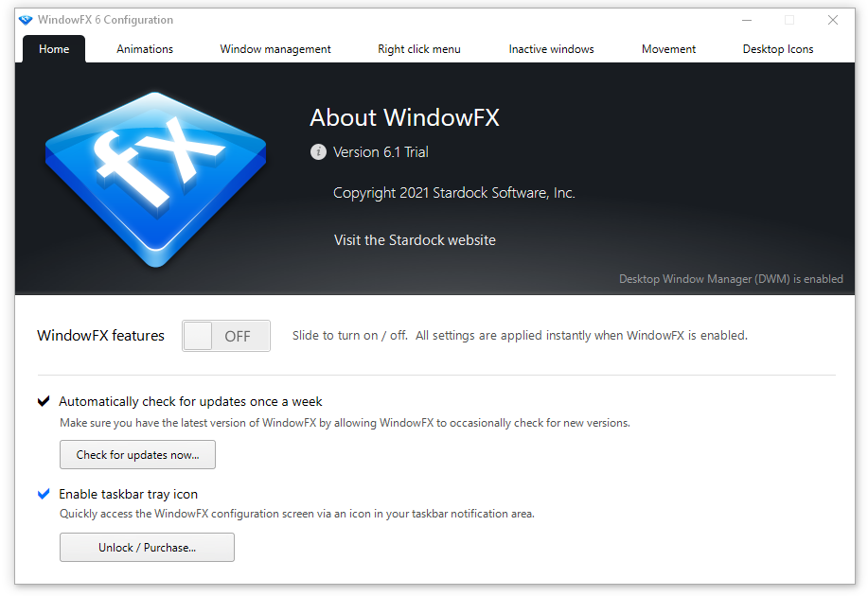The image size is (868, 596).
Task: Open the Window management tab
Action: (275, 48)
